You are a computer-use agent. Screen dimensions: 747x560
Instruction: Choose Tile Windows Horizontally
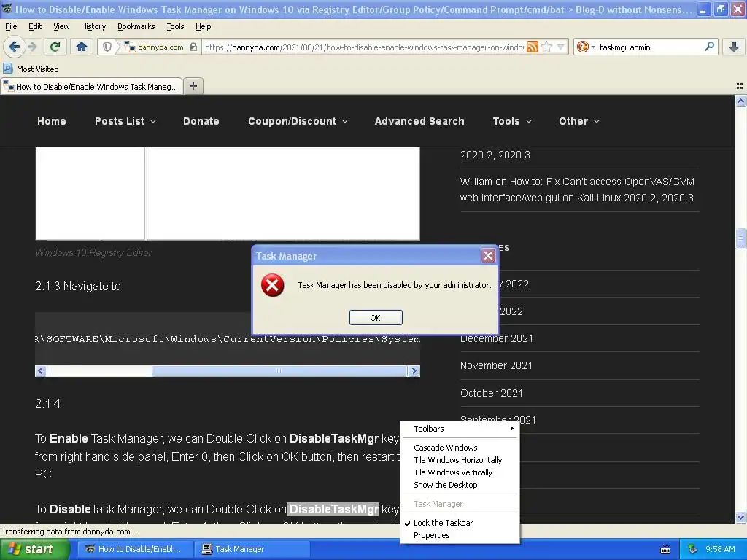(460, 460)
